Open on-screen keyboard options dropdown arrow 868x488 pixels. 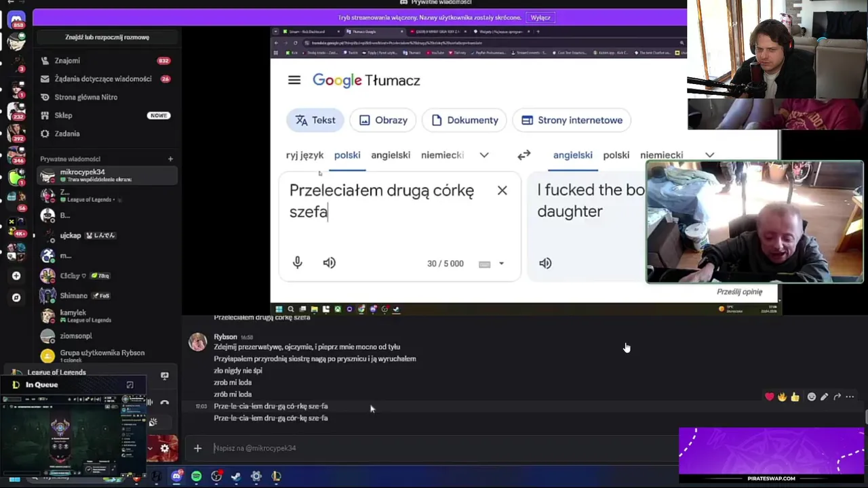(x=501, y=264)
